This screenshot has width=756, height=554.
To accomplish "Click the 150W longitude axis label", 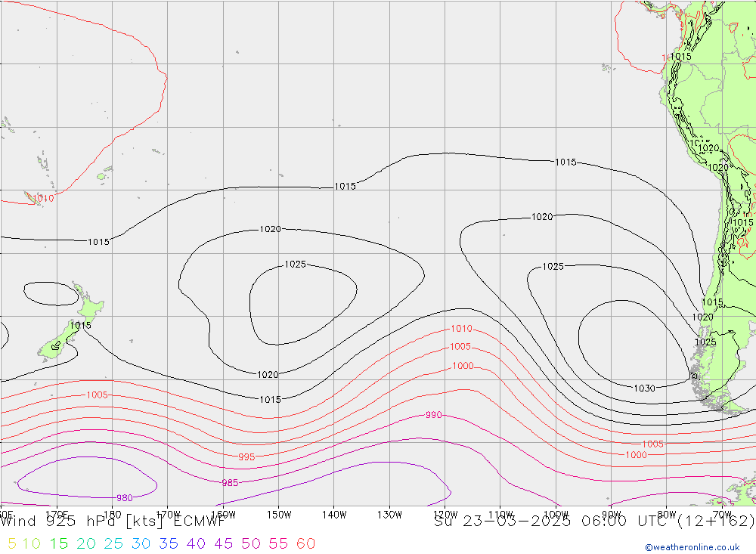I will pyautogui.click(x=279, y=515).
